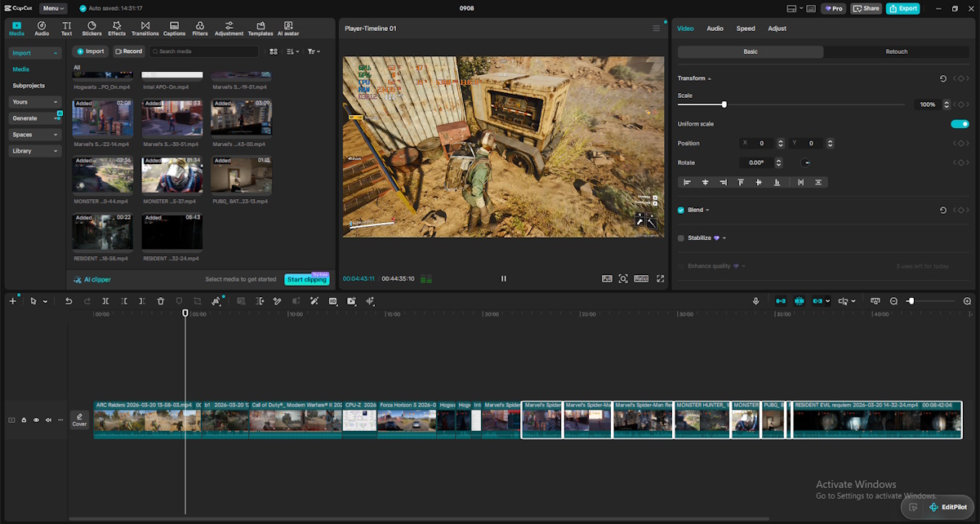Pause playback in the player

[503, 278]
